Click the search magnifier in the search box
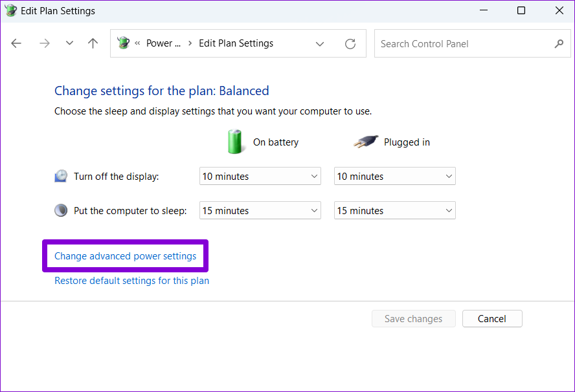The width and height of the screenshot is (575, 392). pos(558,43)
